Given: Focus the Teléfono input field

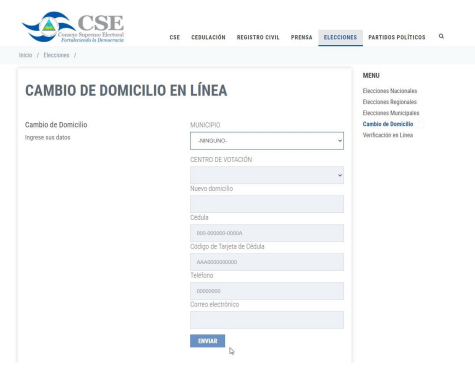Looking at the screenshot, I should [267, 291].
